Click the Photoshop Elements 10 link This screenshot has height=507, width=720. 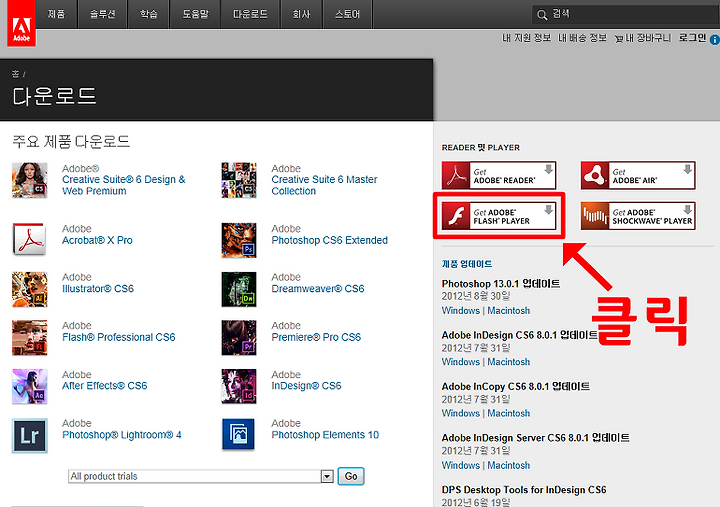tap(325, 434)
